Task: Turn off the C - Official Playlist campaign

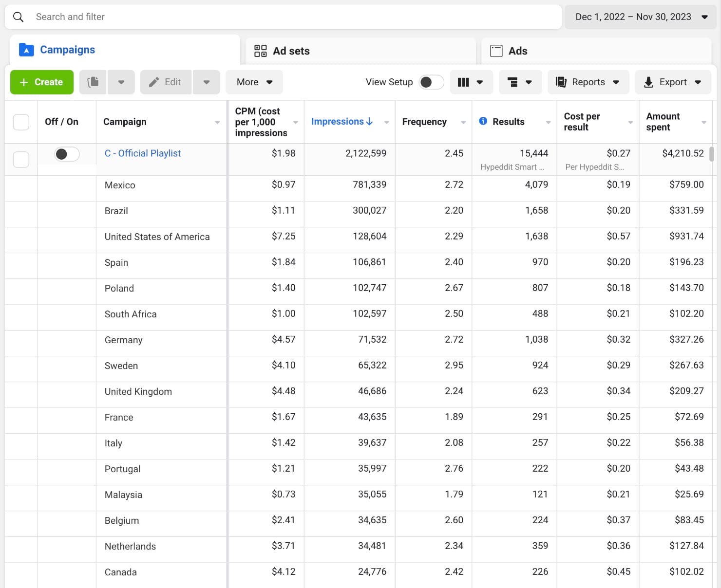Action: [x=66, y=153]
